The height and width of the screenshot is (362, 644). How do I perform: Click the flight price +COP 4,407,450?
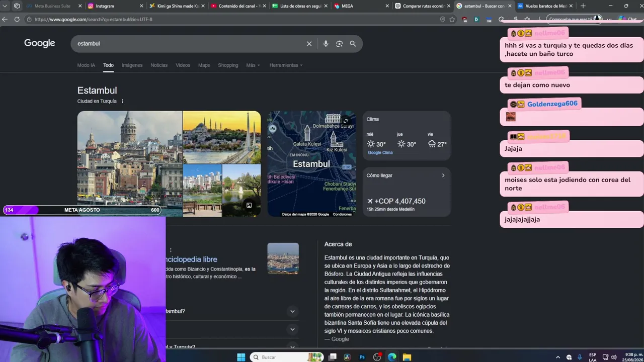pyautogui.click(x=400, y=201)
